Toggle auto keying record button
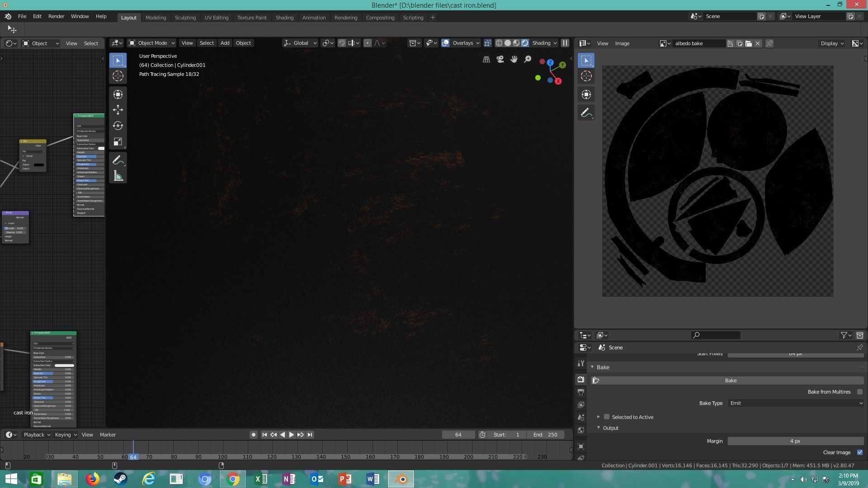868x488 pixels. (x=254, y=435)
